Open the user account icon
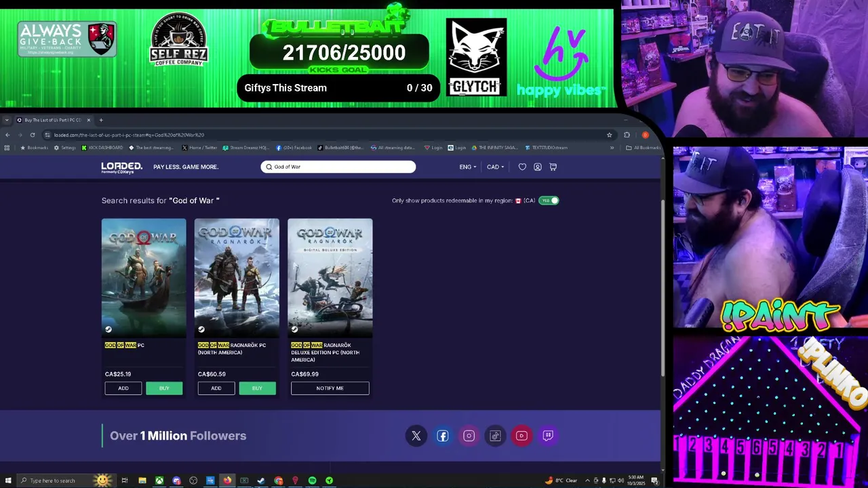This screenshot has height=488, width=868. tap(537, 167)
